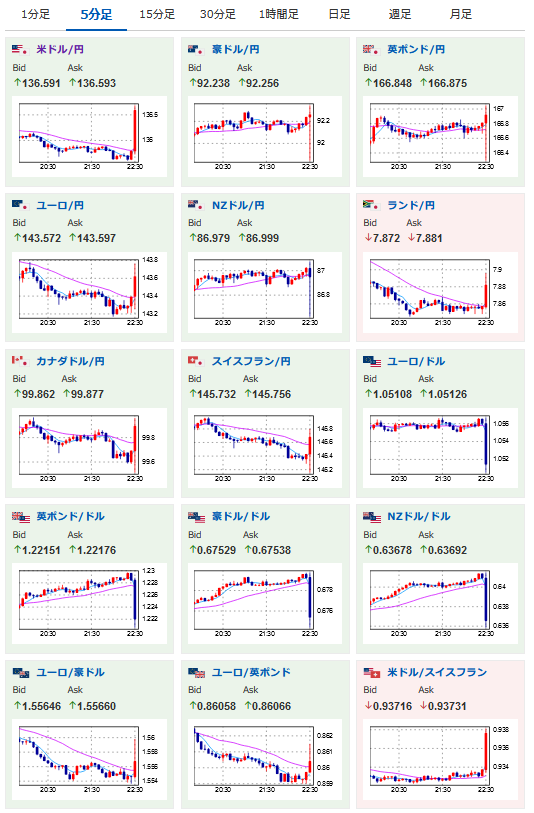
Task: Click the Canada flag icon beside カナダドル/円
Action: coord(20,360)
